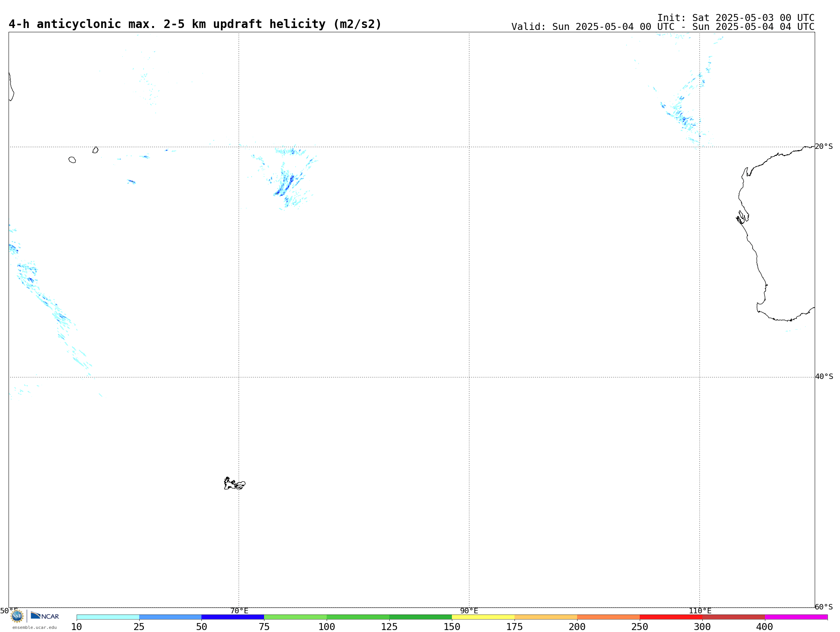Select the 125-150 dark green colorbar segment
The width and height of the screenshot is (840, 632).
(421, 617)
